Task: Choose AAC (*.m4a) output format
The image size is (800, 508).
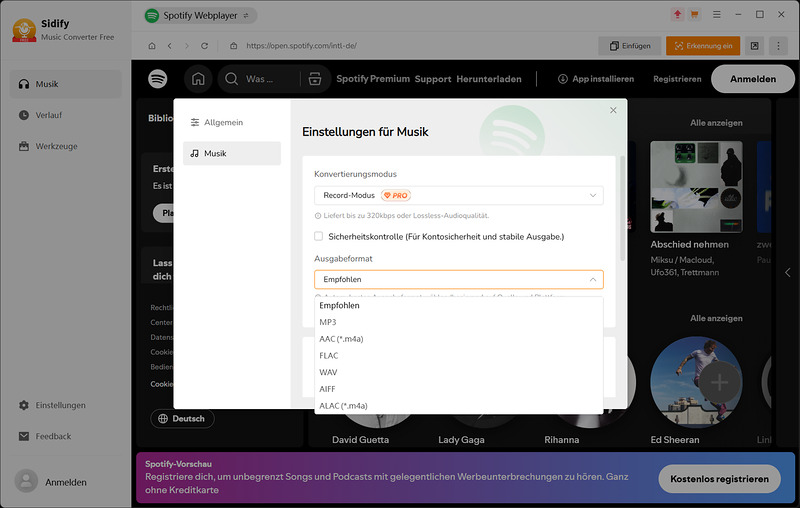Action: [459, 339]
